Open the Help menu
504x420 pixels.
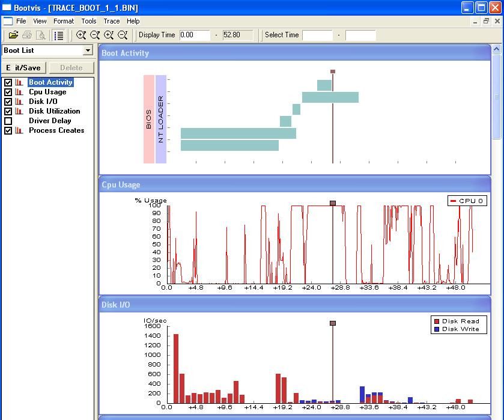[133, 21]
